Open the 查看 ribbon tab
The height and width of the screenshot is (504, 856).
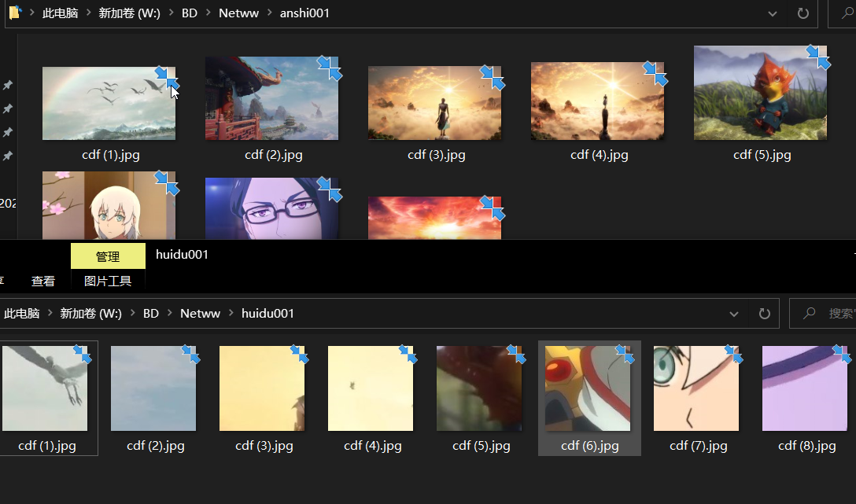[x=43, y=281]
